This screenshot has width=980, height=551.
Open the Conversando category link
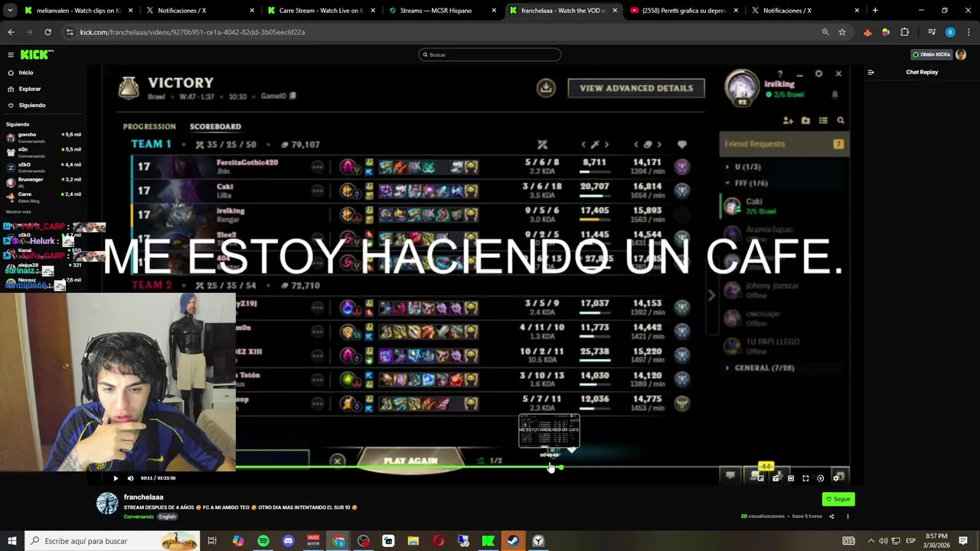139,517
